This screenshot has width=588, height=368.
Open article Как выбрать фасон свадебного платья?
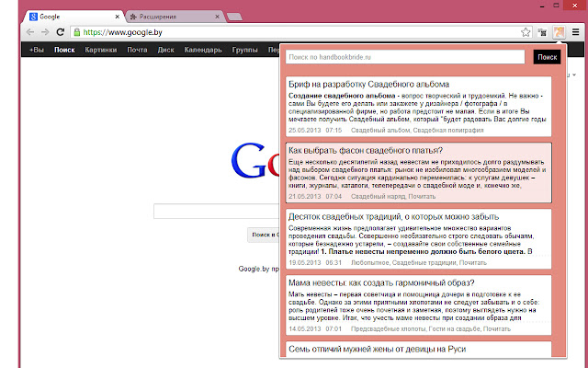366,151
